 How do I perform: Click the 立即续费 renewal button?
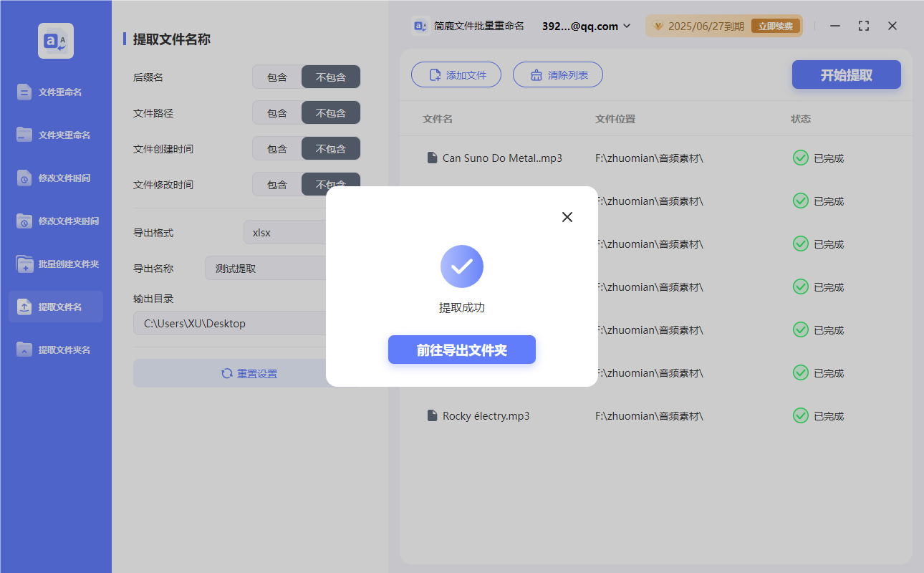(x=776, y=26)
